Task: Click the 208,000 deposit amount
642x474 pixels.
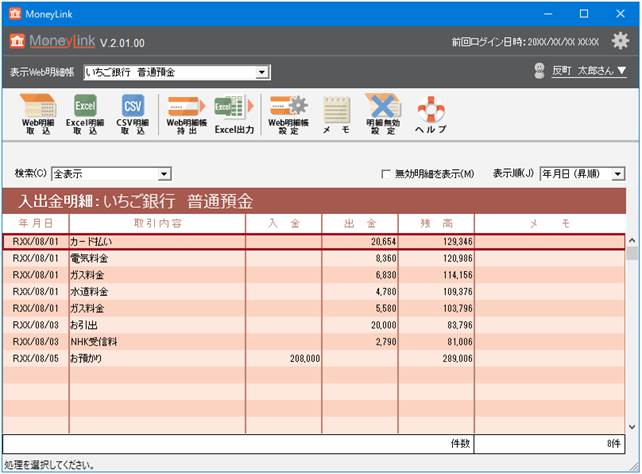Action: tap(305, 359)
